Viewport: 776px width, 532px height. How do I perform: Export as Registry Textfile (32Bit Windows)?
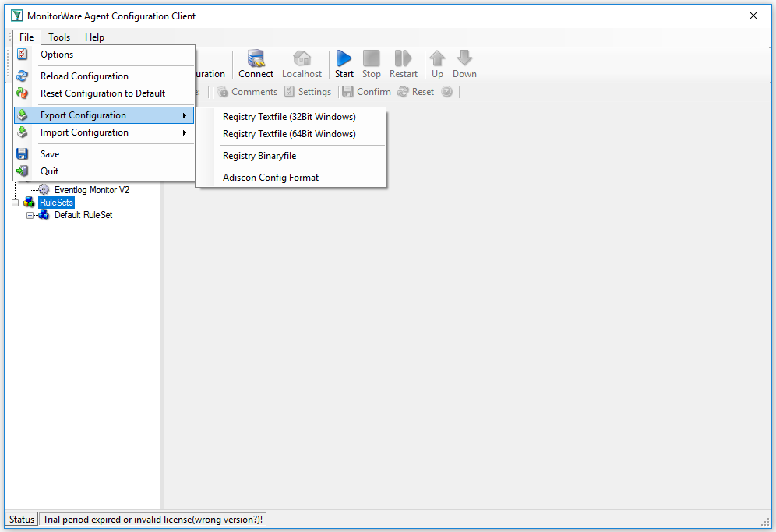tap(291, 117)
